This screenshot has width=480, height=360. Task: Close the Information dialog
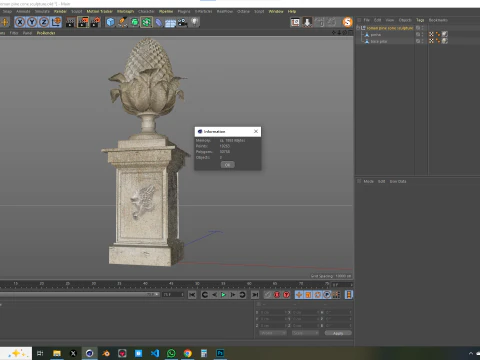coord(256,131)
